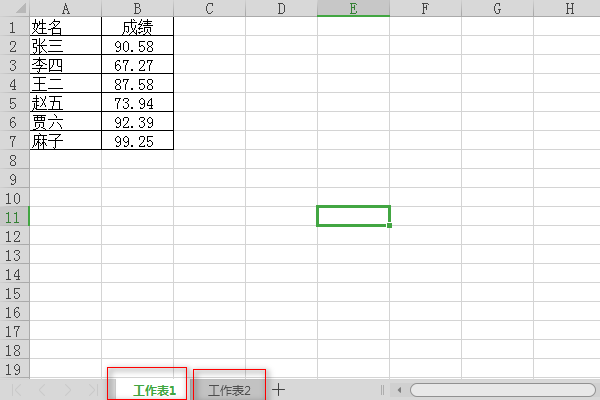Select column F header
The image size is (600, 400).
coord(425,8)
